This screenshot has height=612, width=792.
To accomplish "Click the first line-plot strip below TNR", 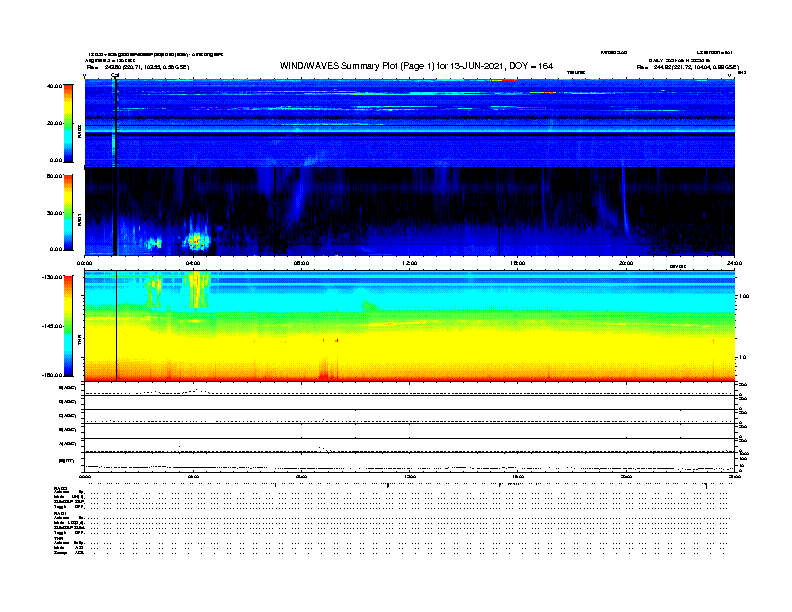I will click(x=410, y=389).
